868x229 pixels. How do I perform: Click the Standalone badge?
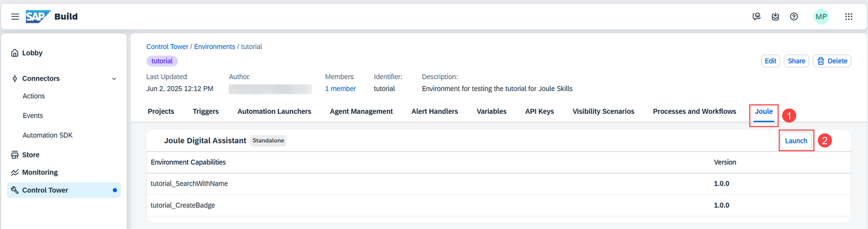(268, 140)
